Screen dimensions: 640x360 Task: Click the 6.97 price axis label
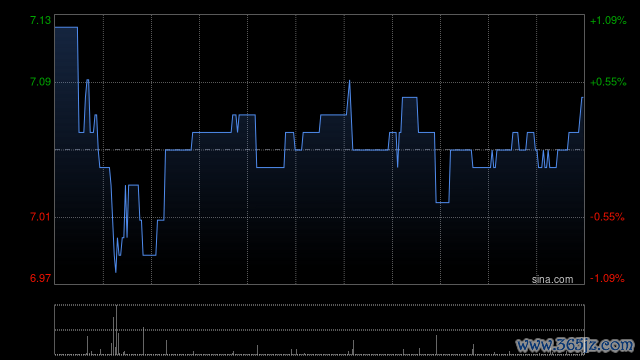pos(40,278)
